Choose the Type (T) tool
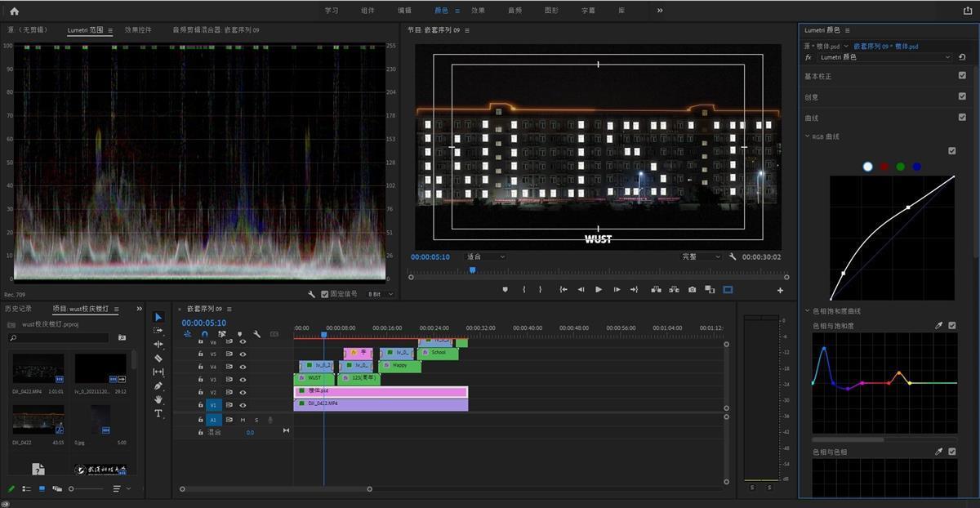 [x=158, y=413]
